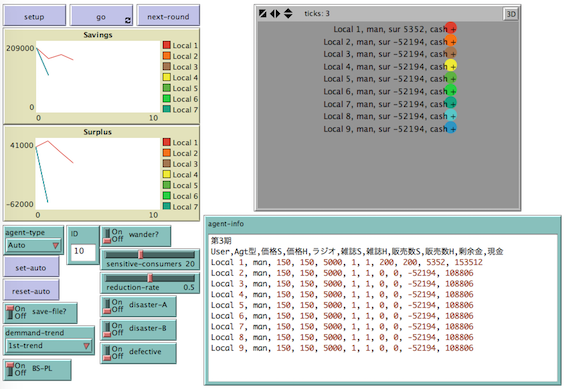Click Local 2 orange swatch in Surplus legend
Viewport: 567px width, 389px height.
(x=167, y=153)
